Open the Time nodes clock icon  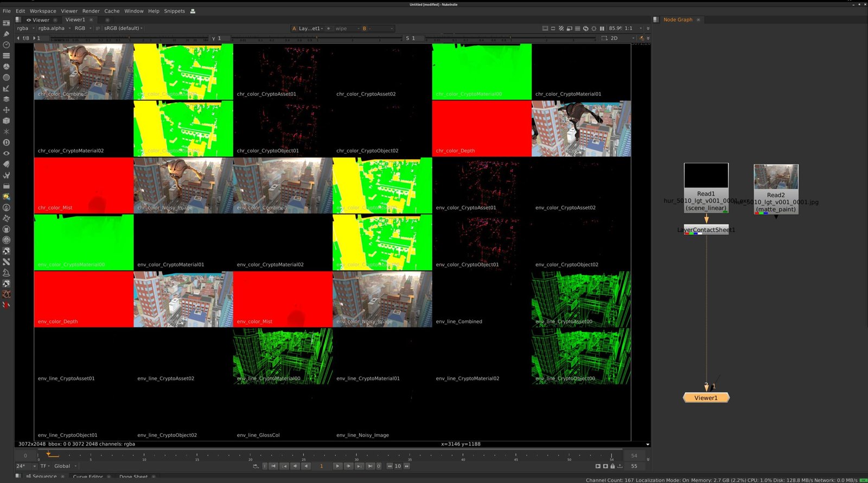(7, 45)
